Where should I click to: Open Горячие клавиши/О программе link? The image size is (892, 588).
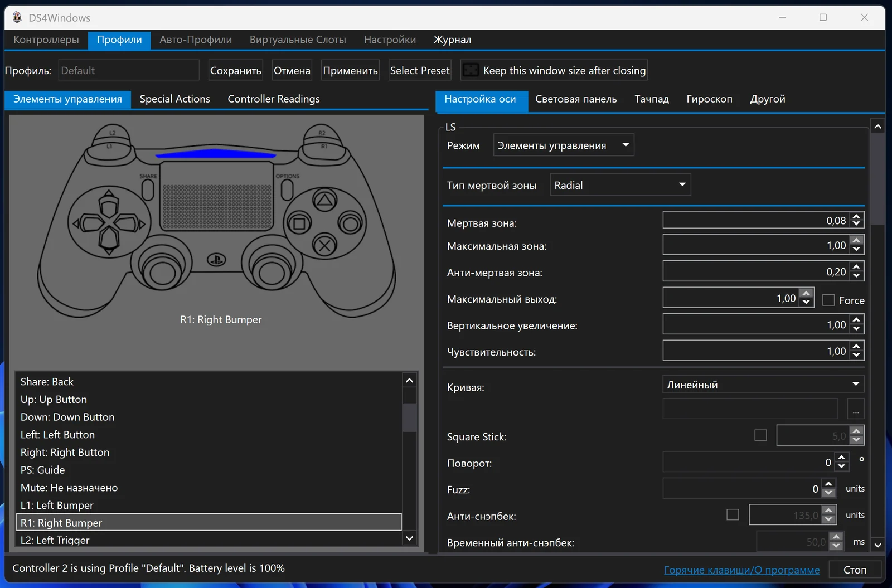click(x=741, y=570)
